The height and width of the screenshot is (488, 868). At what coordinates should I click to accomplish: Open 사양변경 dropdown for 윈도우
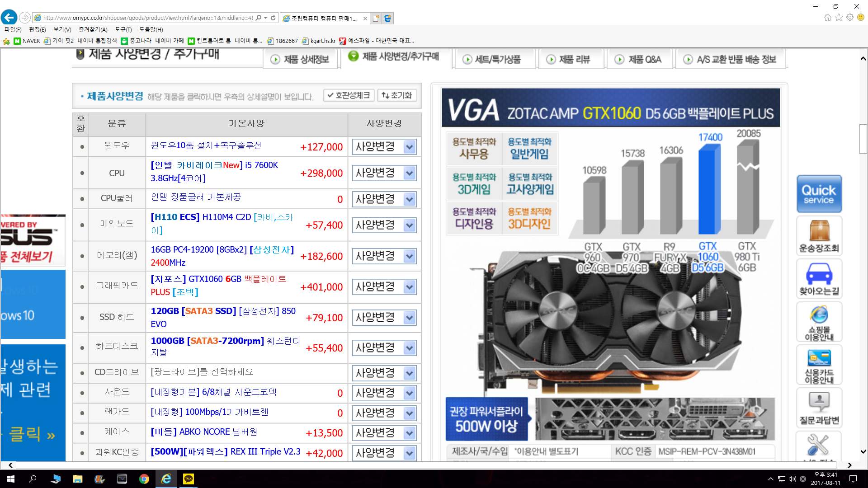click(384, 147)
